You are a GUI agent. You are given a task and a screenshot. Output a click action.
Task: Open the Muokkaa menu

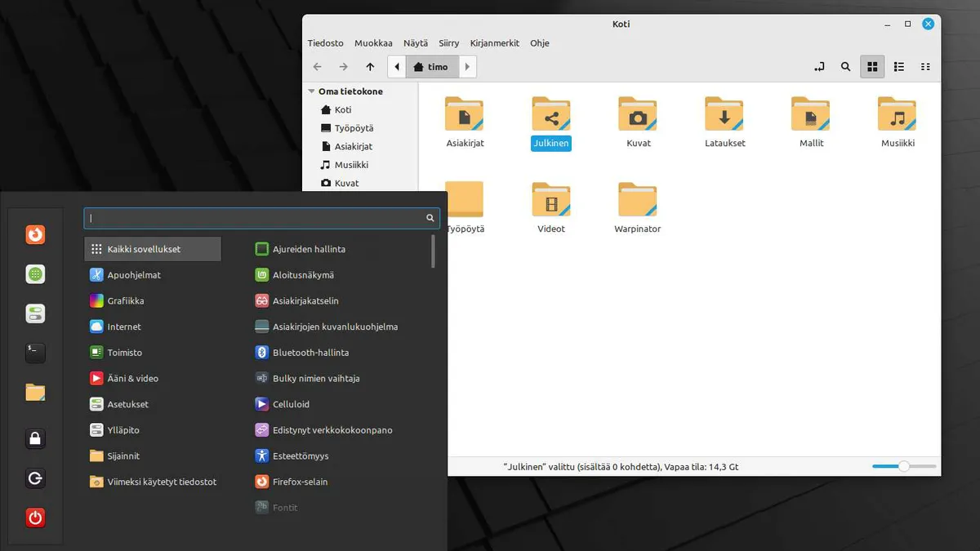point(373,42)
